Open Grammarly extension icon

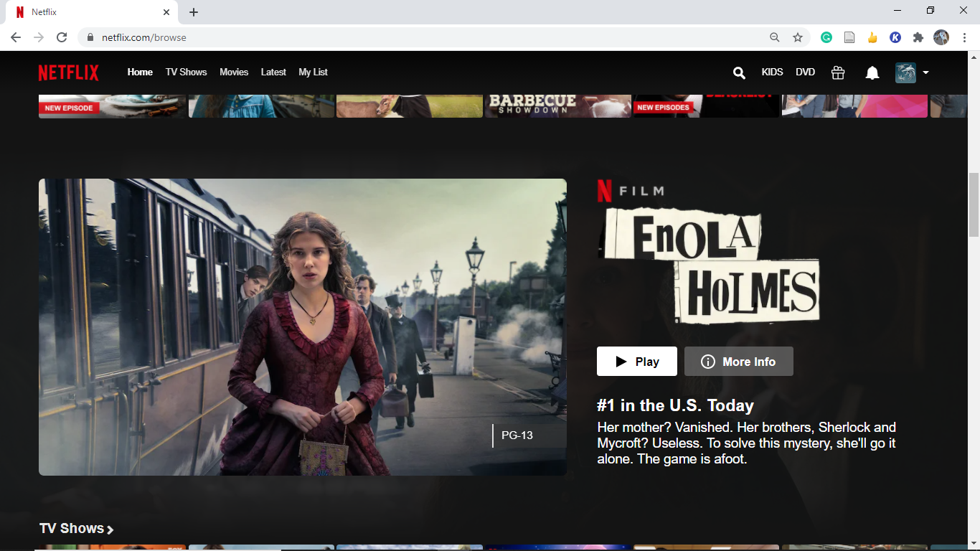pyautogui.click(x=826, y=37)
